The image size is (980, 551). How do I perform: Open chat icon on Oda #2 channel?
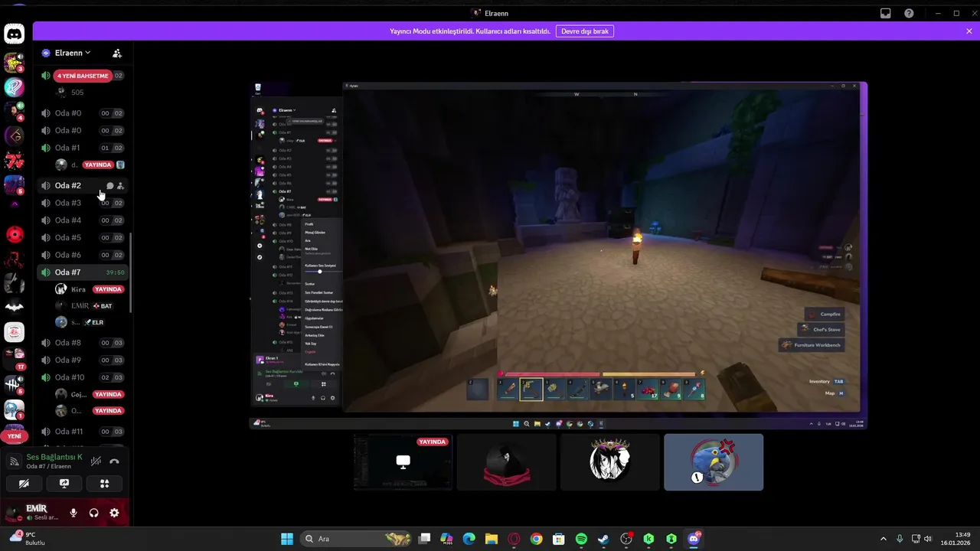[x=109, y=186]
